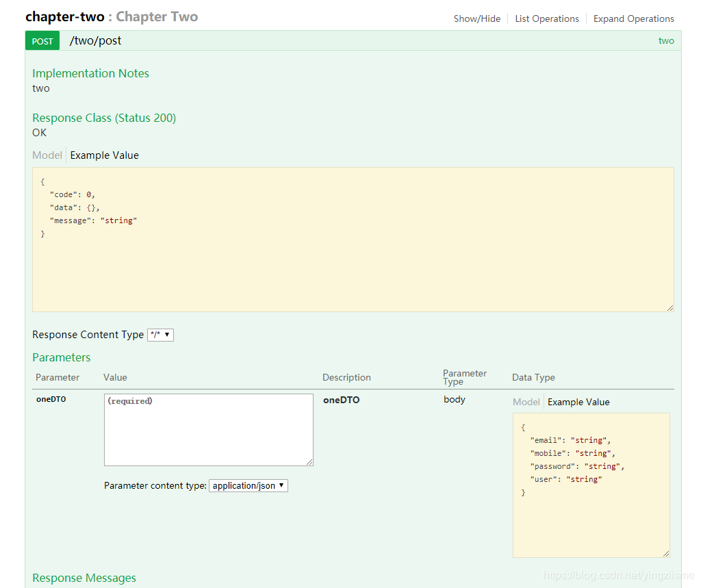
Task: Switch Data Type to Model tab
Action: coord(526,402)
